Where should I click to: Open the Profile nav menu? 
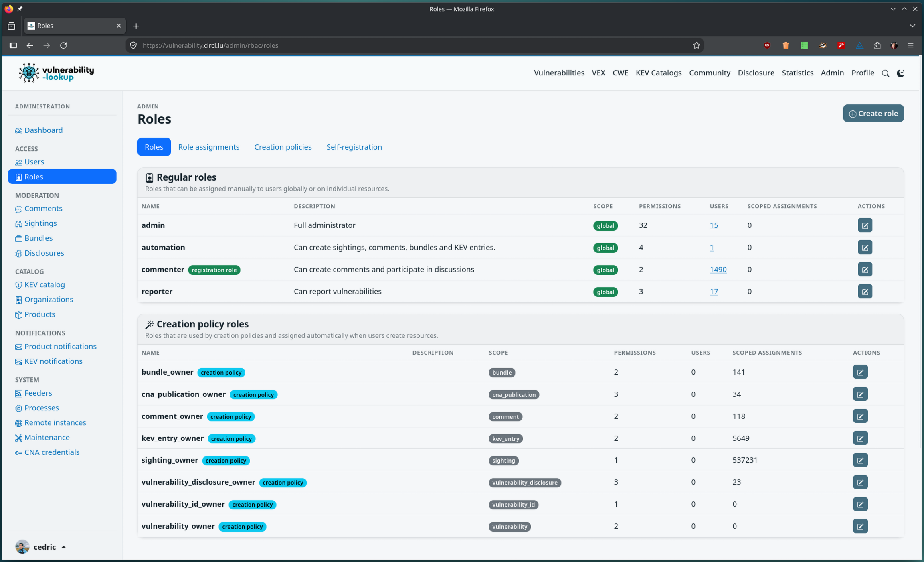pos(863,73)
